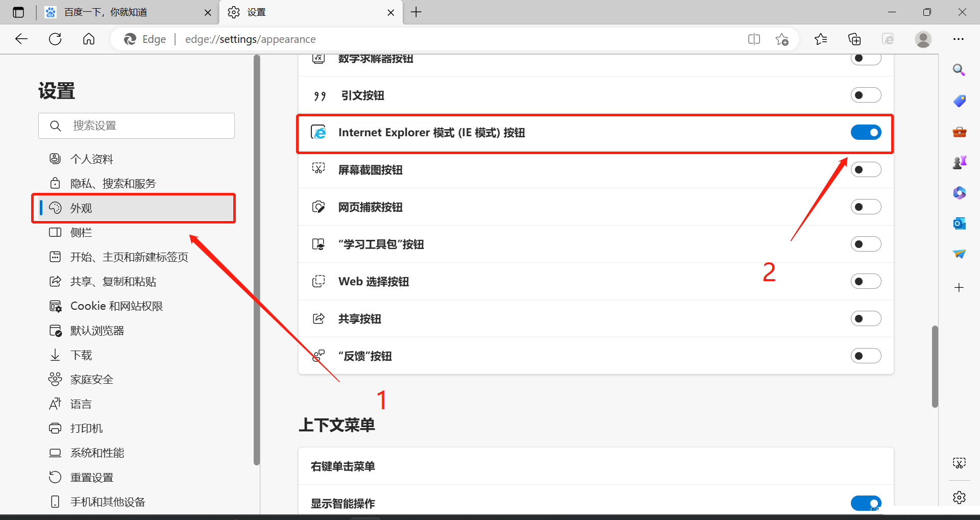The image size is (980, 520).
Task: Enable the 共享按钮 toggle
Action: coord(866,319)
